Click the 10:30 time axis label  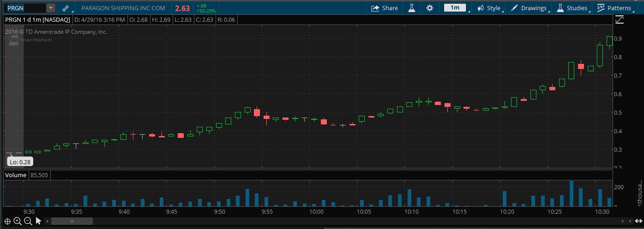tap(602, 211)
